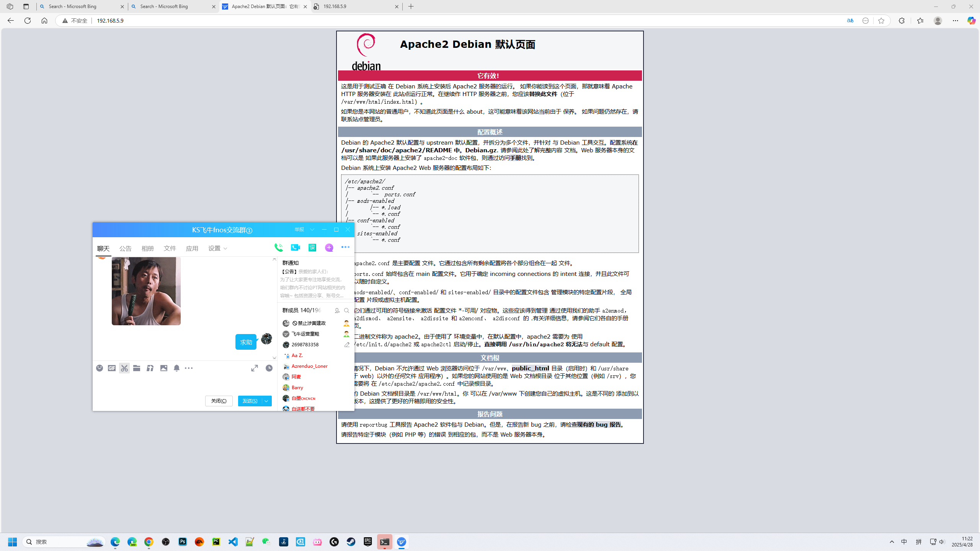Viewport: 980px width, 551px height.
Task: Open Steam from the taskbar
Action: coord(351,542)
